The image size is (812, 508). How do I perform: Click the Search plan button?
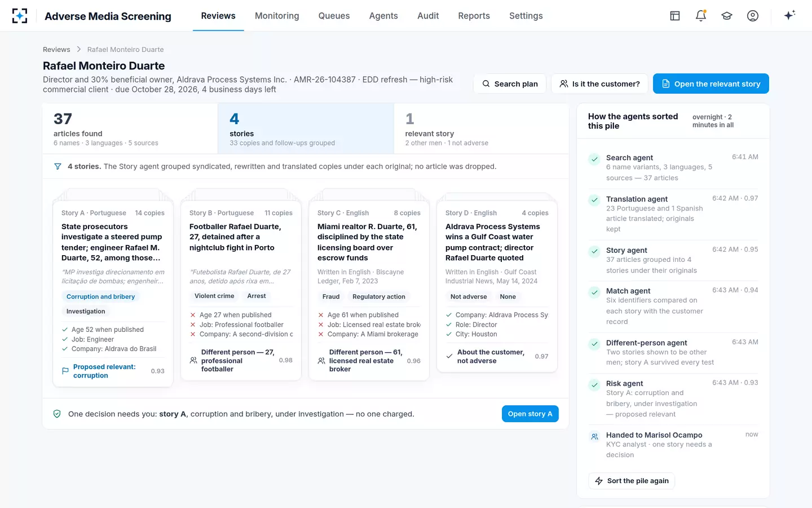[x=510, y=84]
